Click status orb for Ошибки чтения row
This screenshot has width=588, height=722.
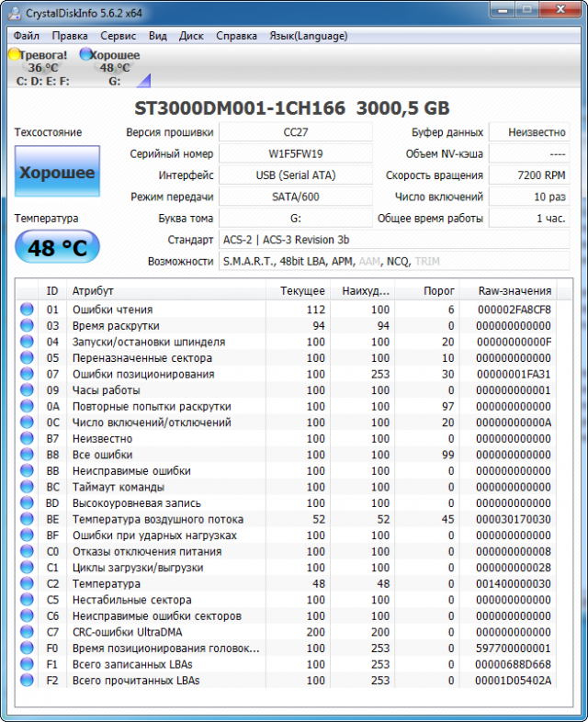(x=27, y=309)
